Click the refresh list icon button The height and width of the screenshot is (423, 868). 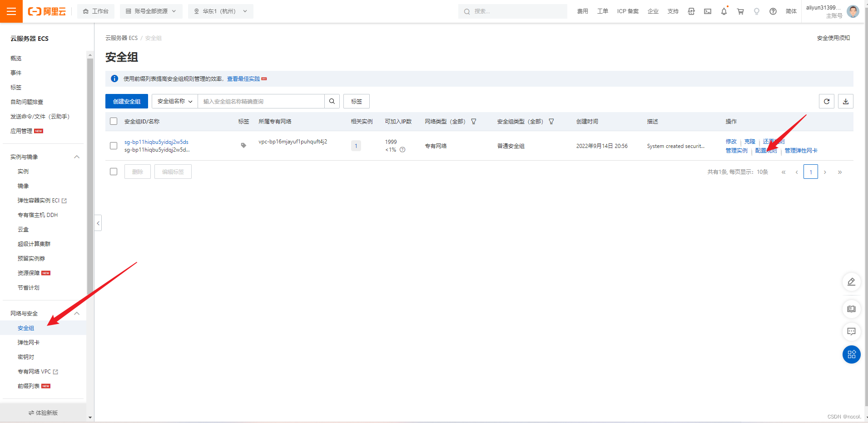click(x=827, y=101)
